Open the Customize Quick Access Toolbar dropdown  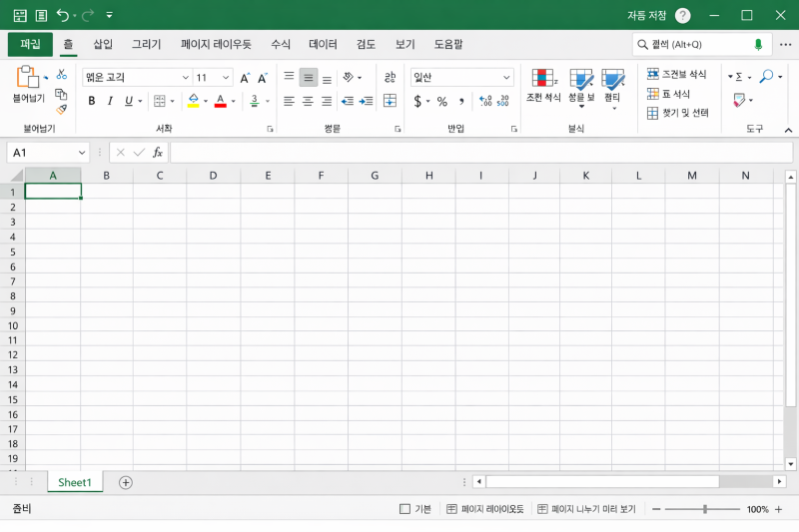[109, 15]
